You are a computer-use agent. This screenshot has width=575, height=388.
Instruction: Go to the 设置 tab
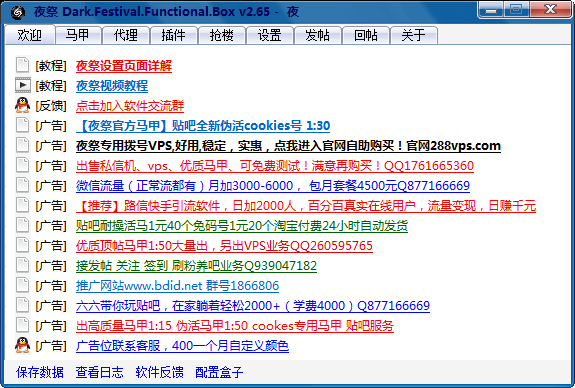270,35
